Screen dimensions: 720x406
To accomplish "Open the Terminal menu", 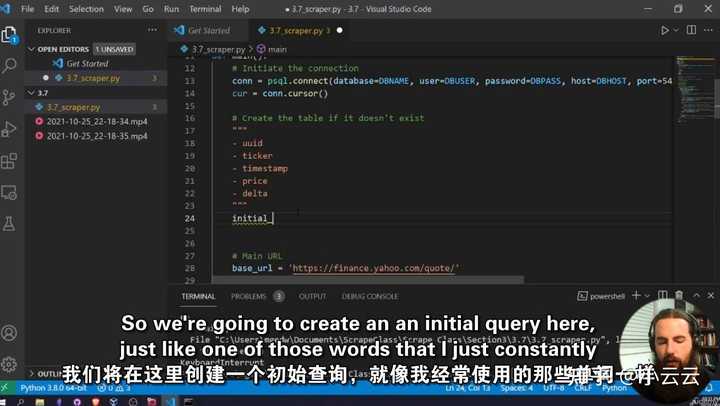I will point(205,9).
